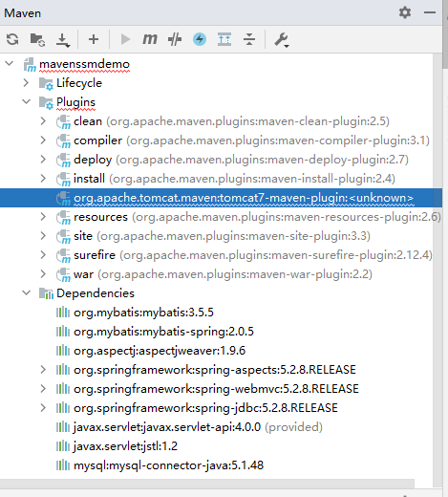
Task: Expand the clean plugin
Action: (x=43, y=121)
